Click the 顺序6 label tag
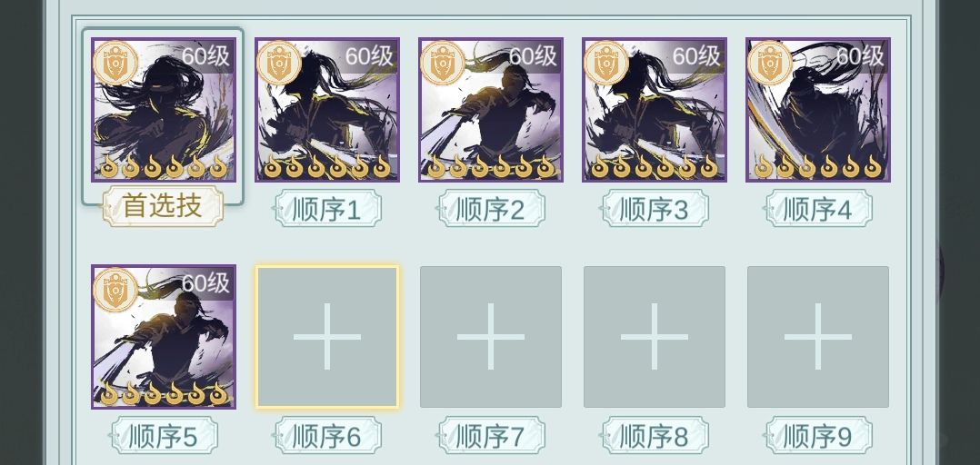Image resolution: width=980 pixels, height=465 pixels. tap(327, 436)
